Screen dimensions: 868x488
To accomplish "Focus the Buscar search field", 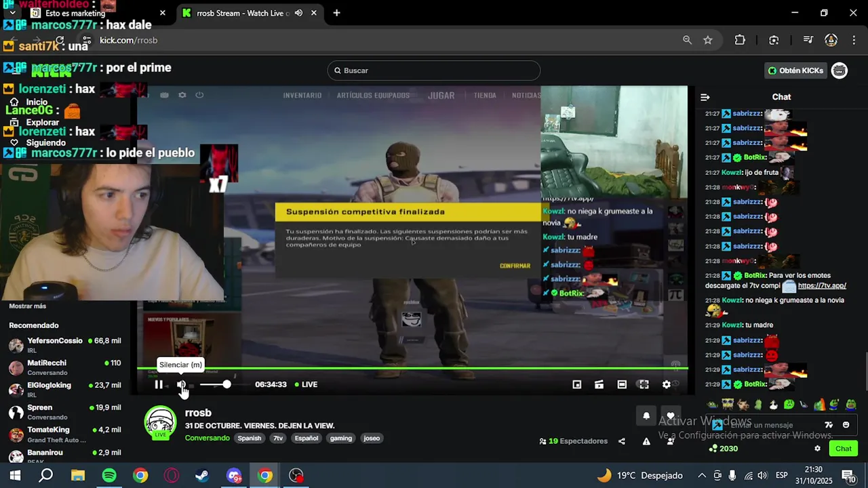I will pyautogui.click(x=434, y=70).
